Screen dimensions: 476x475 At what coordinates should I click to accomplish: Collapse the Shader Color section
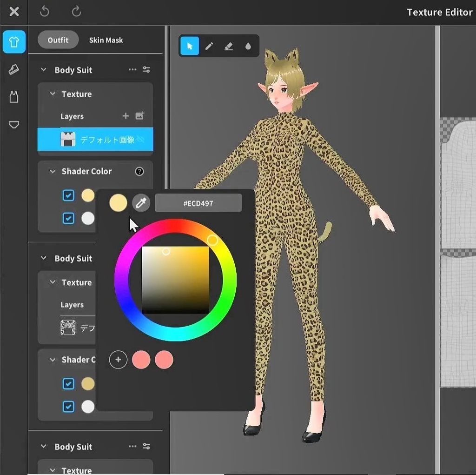(52, 172)
